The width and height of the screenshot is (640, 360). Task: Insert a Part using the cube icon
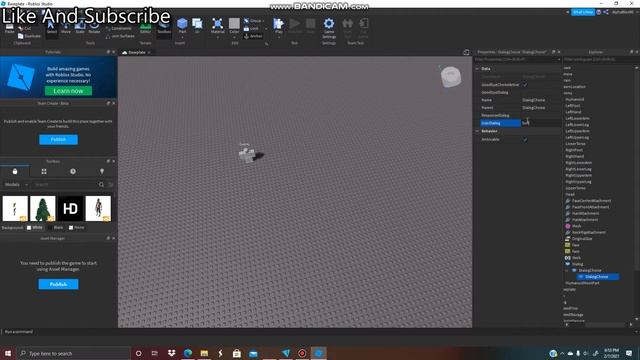tap(182, 23)
